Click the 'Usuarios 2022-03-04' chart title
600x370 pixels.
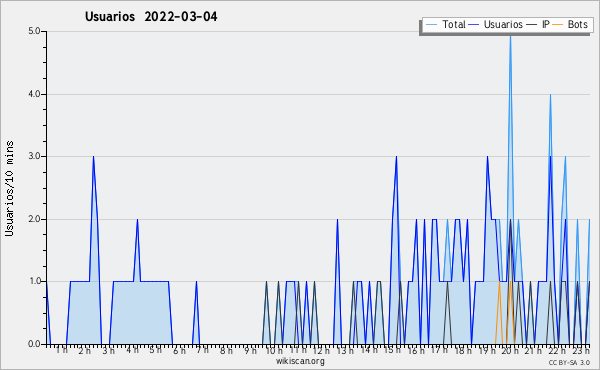click(151, 16)
